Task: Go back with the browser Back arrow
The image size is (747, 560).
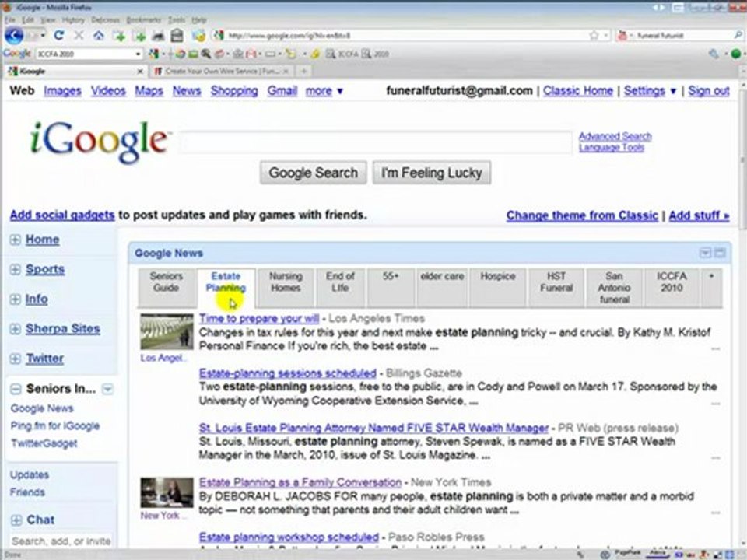Action: (13, 35)
